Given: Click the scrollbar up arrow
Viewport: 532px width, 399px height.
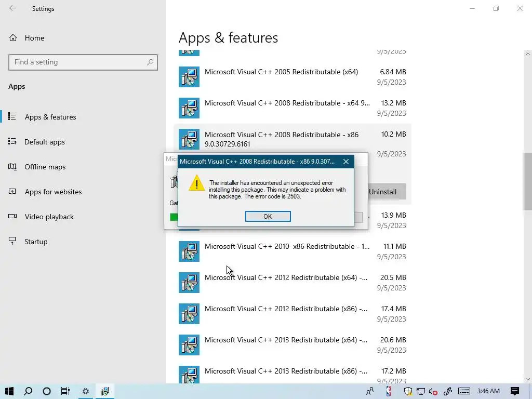Looking at the screenshot, I should point(527,54).
